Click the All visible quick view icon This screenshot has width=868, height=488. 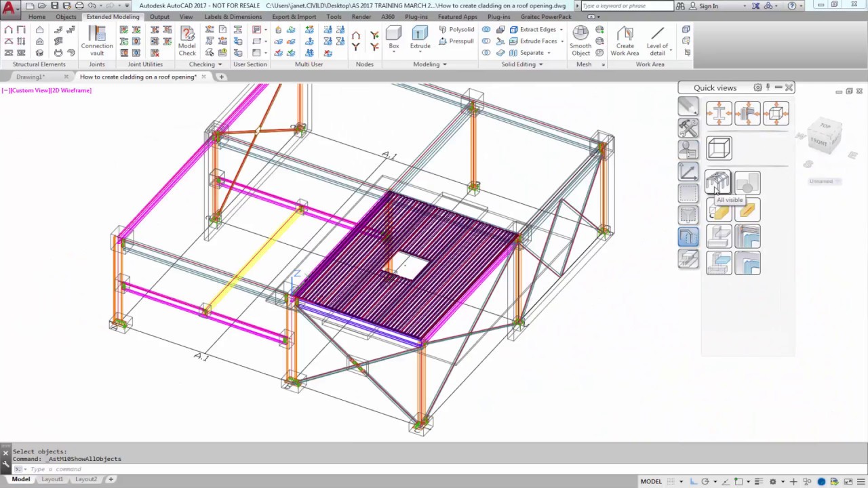(718, 182)
